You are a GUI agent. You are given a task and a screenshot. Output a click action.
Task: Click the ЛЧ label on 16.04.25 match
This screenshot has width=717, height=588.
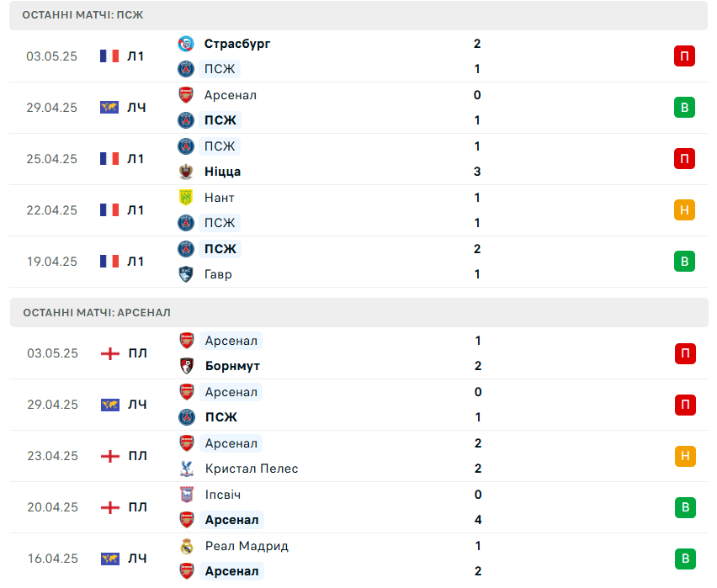pos(137,559)
